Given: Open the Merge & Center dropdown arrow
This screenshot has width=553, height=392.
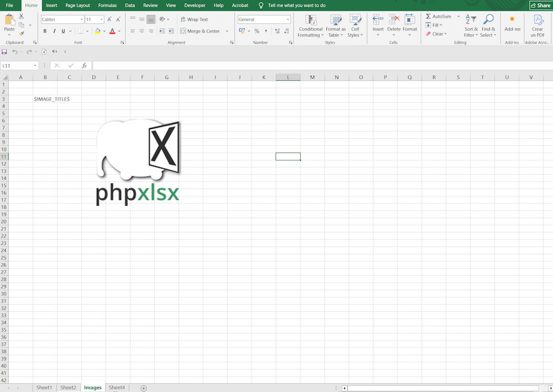Looking at the screenshot, I should (227, 32).
